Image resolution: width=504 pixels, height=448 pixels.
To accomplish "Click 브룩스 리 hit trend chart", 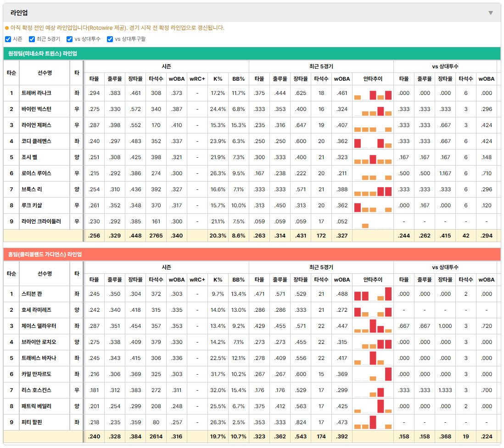I will 373,189.
